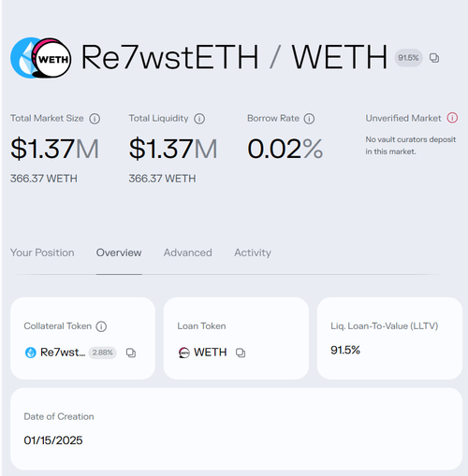
Task: Switch to Your Position tab
Action: (42, 252)
